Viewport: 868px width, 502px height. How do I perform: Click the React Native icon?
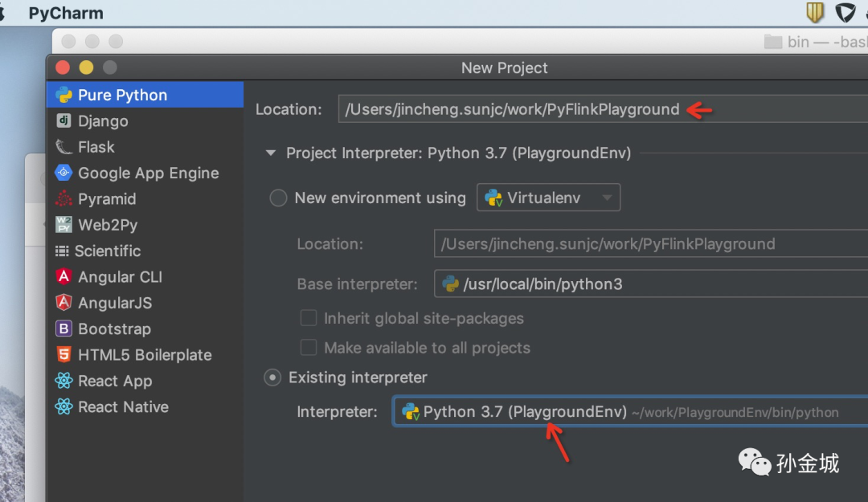pos(63,406)
